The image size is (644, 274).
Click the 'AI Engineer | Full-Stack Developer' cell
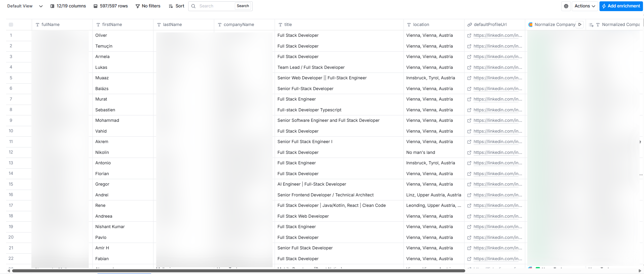(x=339, y=184)
